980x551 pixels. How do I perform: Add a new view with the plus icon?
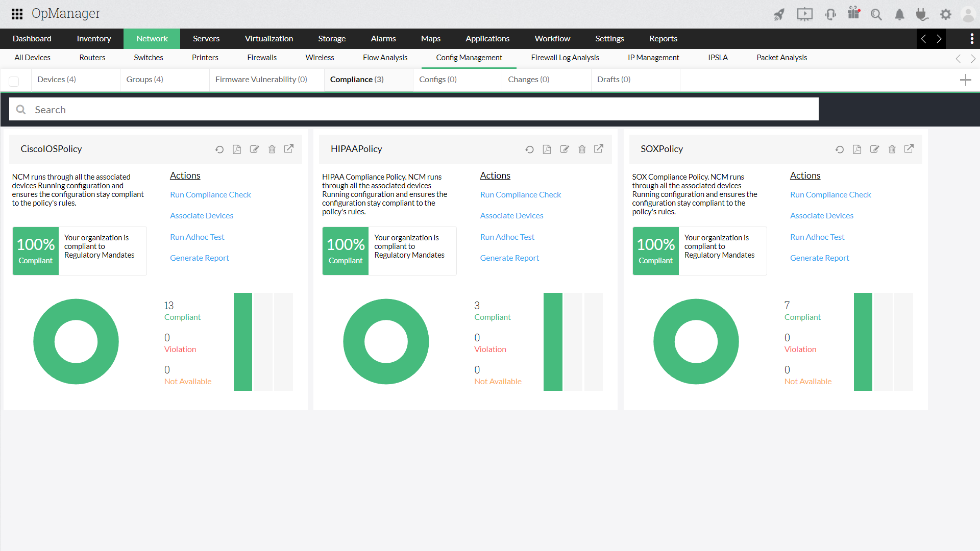point(966,80)
